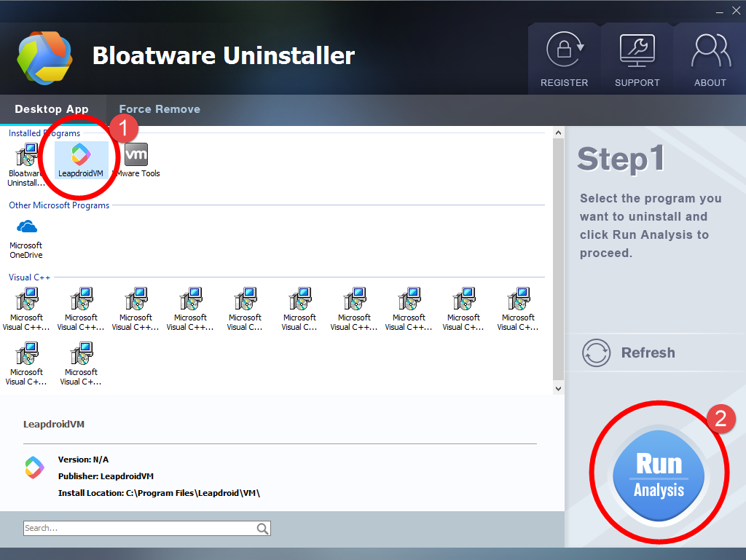Click the program list scrollbar thumb
Screen dimensions: 746x560
tap(559, 259)
